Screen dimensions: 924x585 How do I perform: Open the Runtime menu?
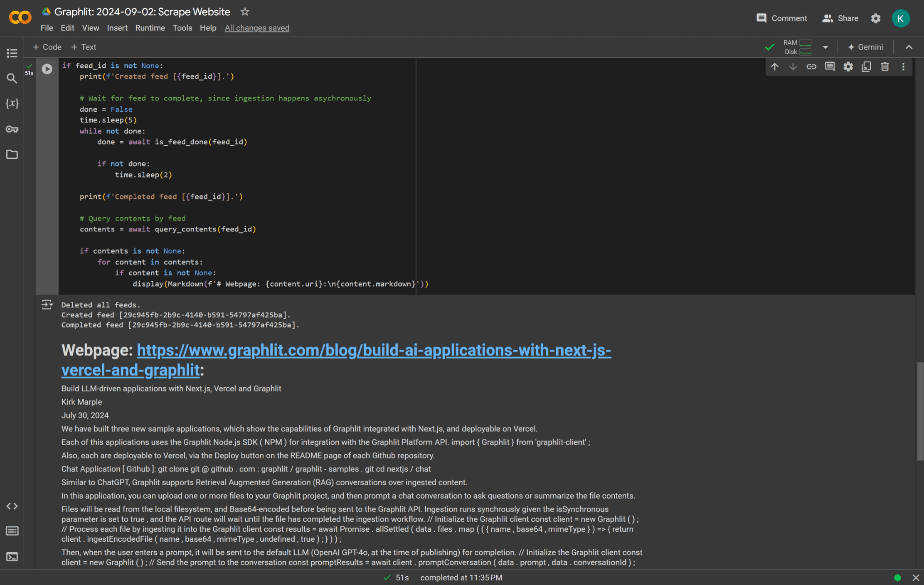pos(150,28)
